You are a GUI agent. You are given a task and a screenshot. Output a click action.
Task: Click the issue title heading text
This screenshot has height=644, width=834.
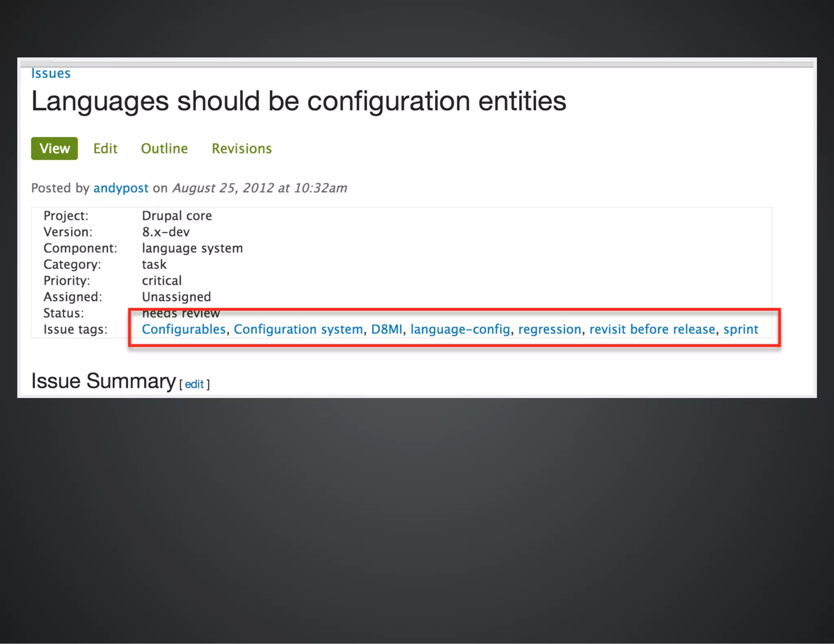(298, 101)
